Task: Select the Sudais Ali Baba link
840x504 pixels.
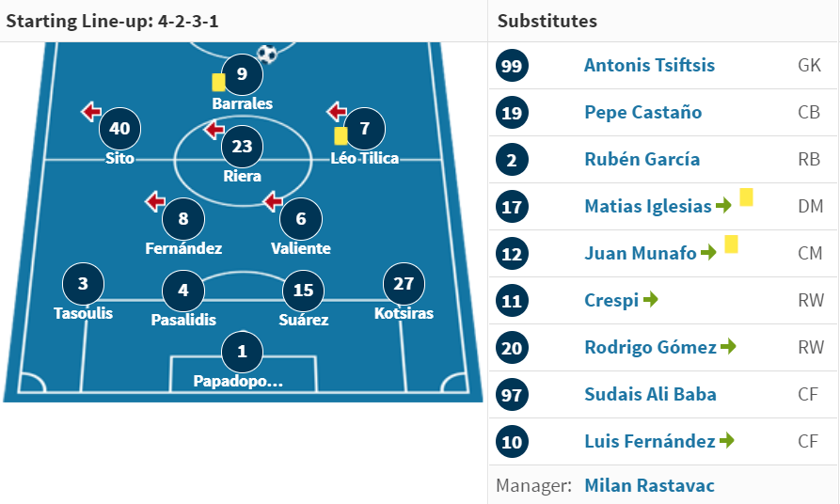Action: 650,394
